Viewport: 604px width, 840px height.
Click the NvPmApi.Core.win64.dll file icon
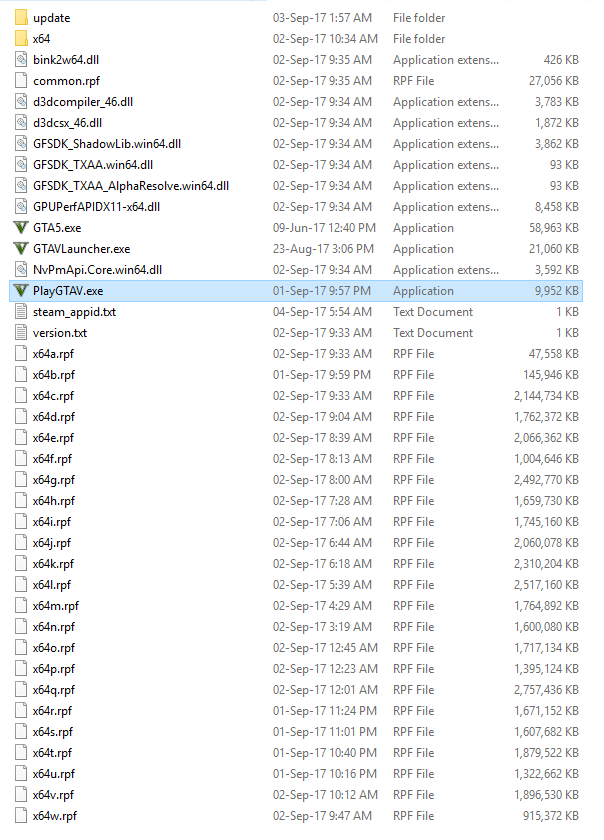(21, 269)
